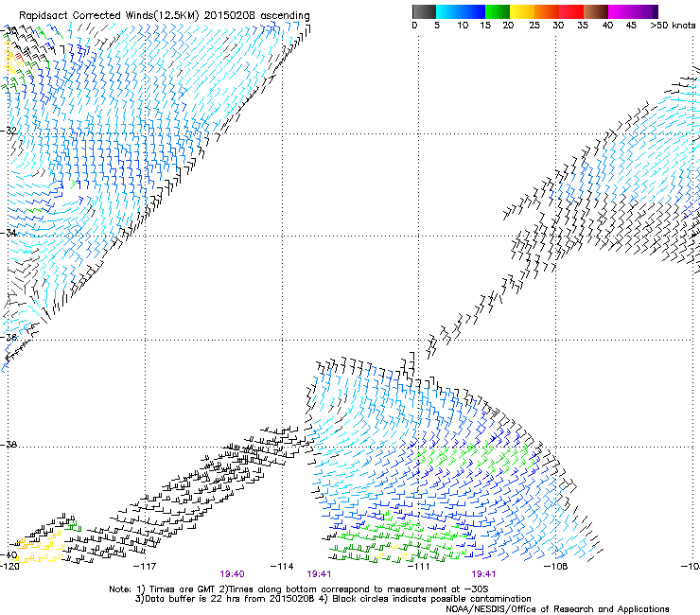700x615 pixels.
Task: Click the '30' label under the color bar
Action: tap(558, 26)
